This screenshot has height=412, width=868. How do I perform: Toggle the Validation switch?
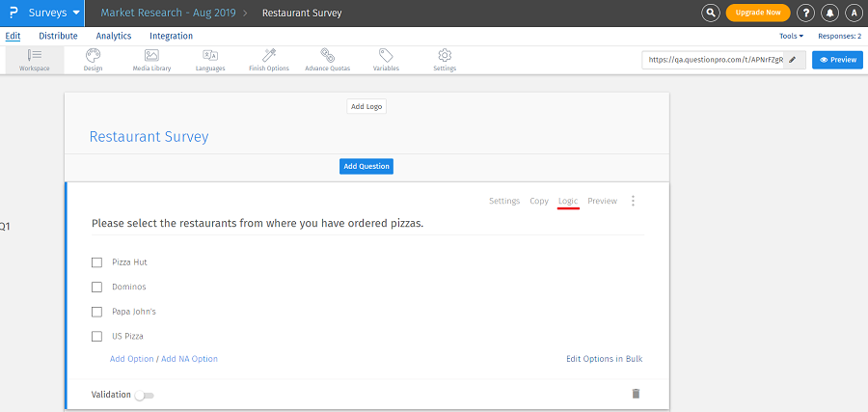[145, 396]
